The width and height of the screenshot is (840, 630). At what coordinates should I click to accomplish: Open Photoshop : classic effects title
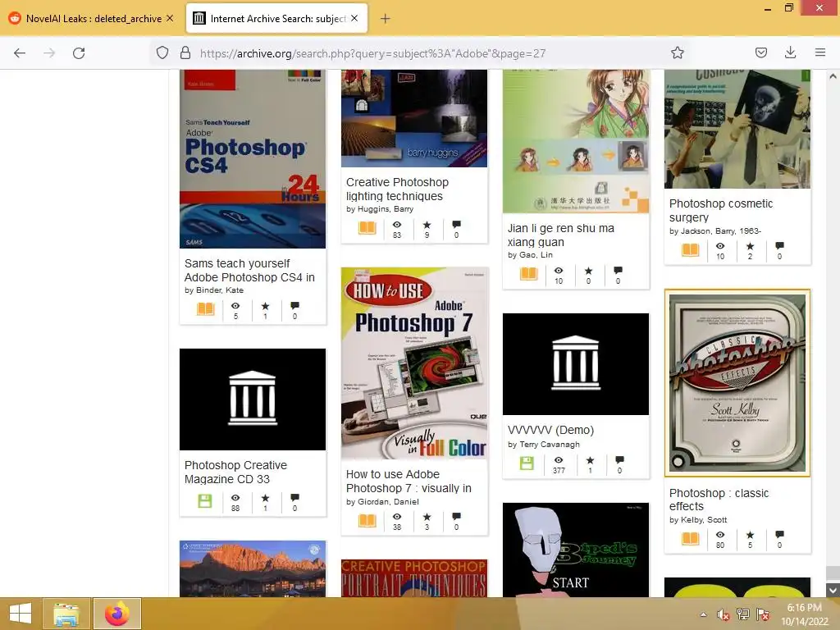pos(719,500)
